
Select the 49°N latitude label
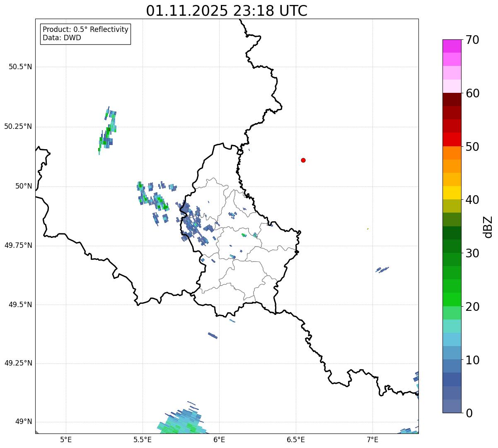coord(24,421)
